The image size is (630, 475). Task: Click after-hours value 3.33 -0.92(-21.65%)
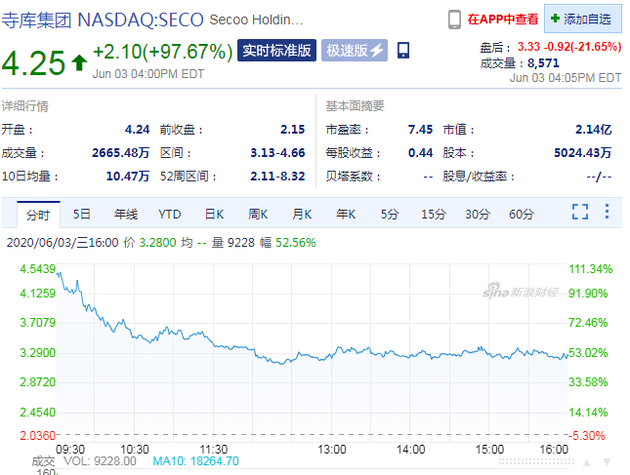tap(569, 47)
